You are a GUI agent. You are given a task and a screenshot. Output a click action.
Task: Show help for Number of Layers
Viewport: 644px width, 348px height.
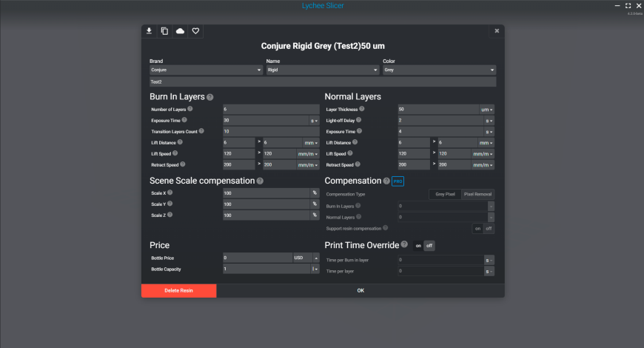tap(190, 109)
